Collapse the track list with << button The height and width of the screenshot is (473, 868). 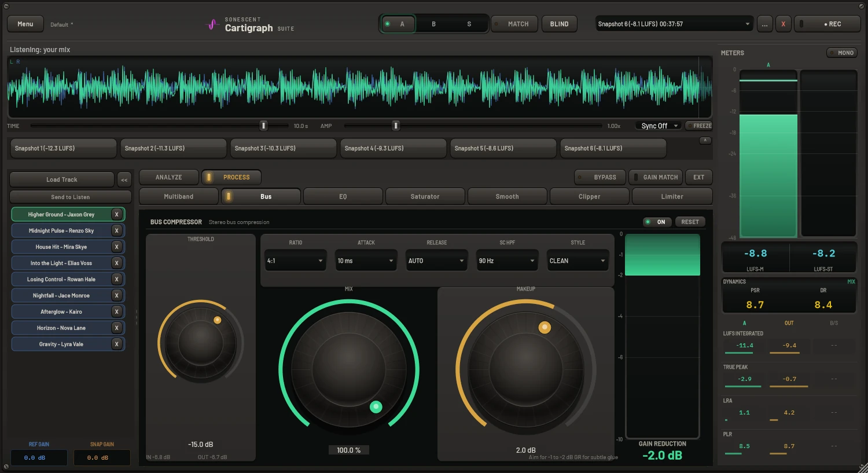point(124,179)
